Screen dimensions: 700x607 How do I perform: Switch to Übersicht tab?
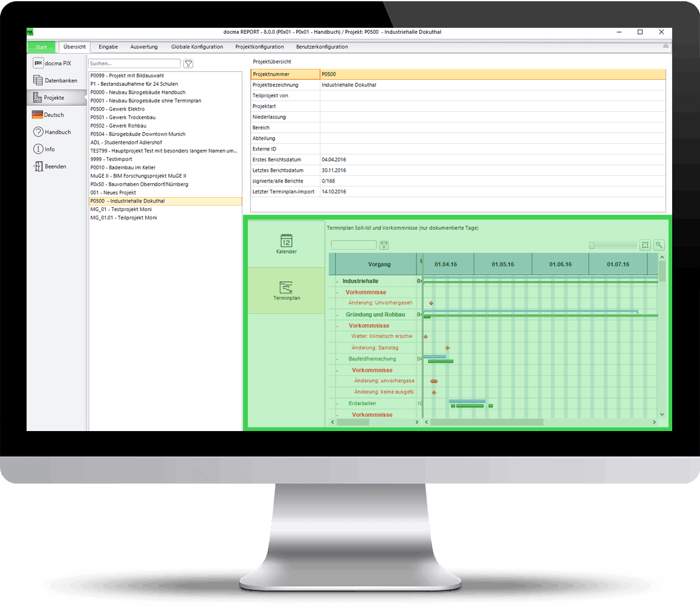(74, 47)
